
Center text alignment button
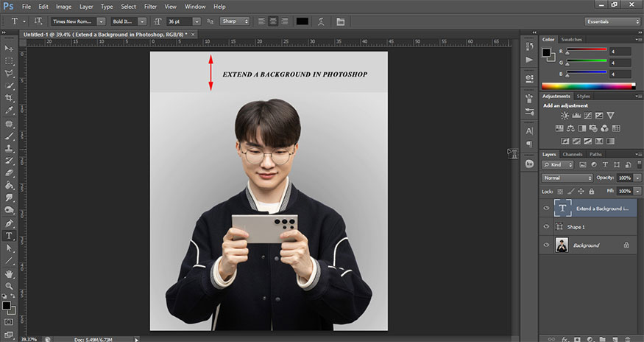(273, 21)
